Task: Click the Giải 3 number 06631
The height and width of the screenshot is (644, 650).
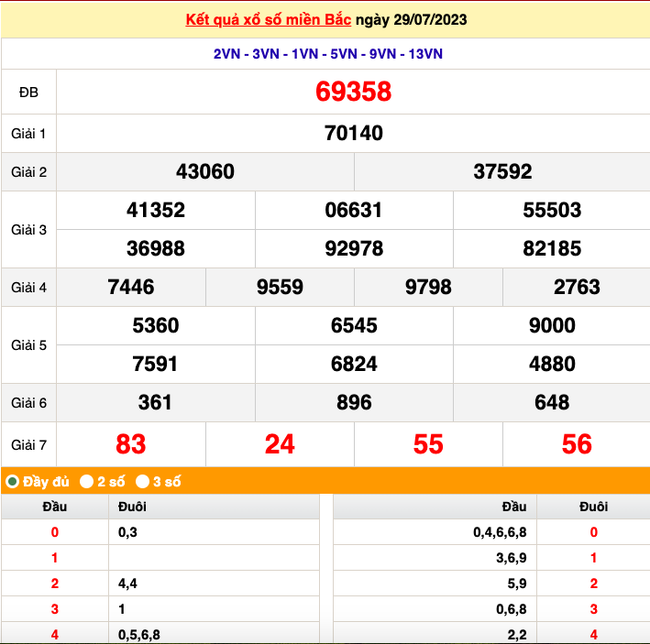Action: click(x=353, y=211)
